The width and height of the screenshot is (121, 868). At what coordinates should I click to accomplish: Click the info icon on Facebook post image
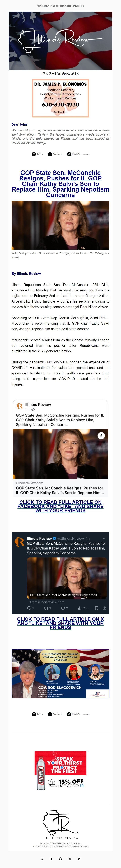coord(101,435)
